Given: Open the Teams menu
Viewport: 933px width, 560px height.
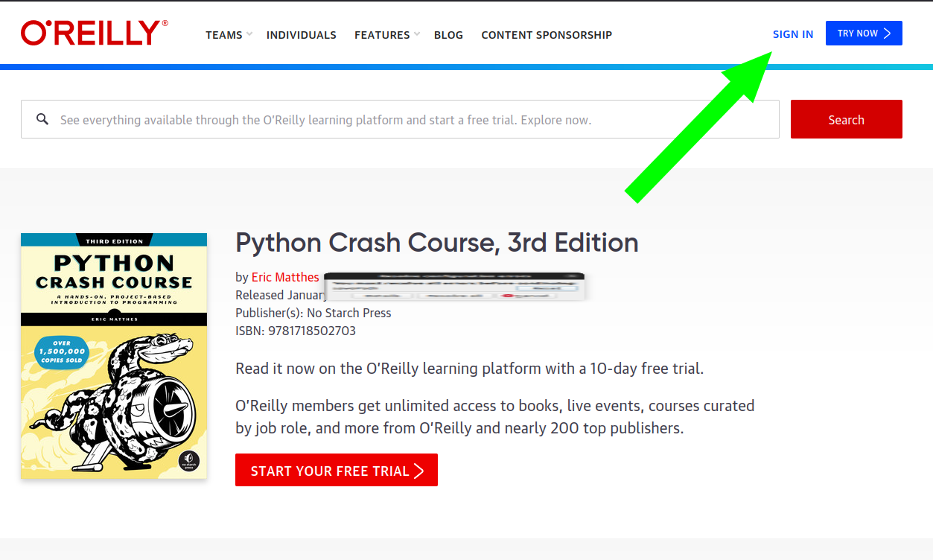Looking at the screenshot, I should [224, 35].
